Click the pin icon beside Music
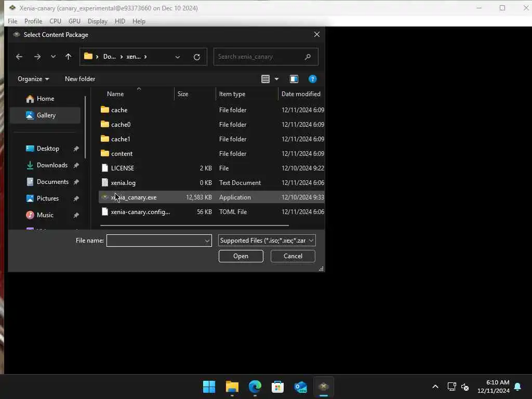This screenshot has width=532, height=399. pos(76,215)
